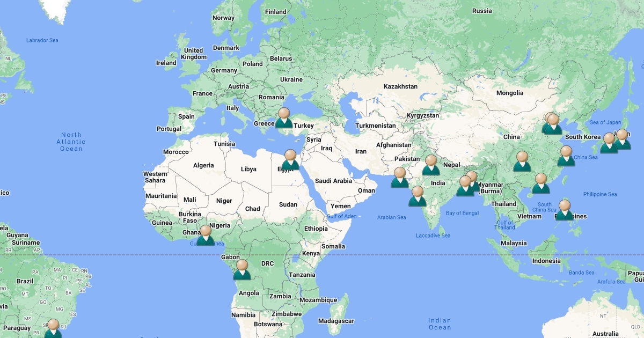The height and width of the screenshot is (338, 644).
Task: Click the person marker in western Turkey
Action: click(x=284, y=118)
